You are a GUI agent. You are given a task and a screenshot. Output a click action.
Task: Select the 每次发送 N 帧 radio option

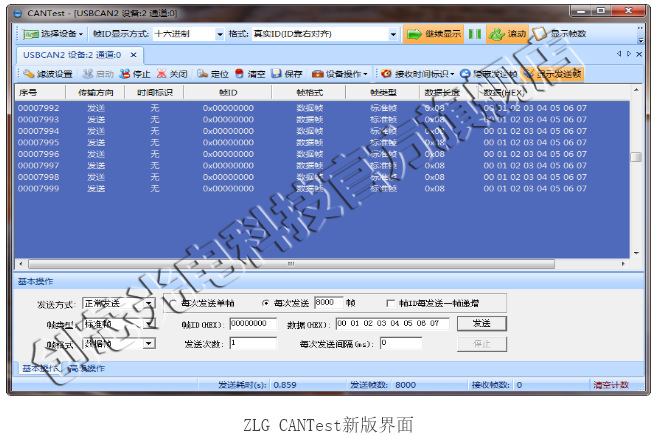[265, 303]
